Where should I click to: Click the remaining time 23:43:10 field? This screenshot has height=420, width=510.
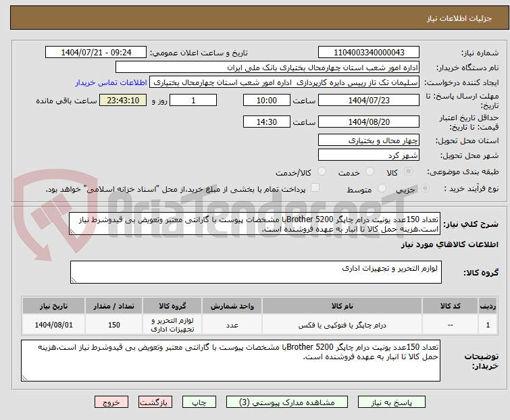123,100
